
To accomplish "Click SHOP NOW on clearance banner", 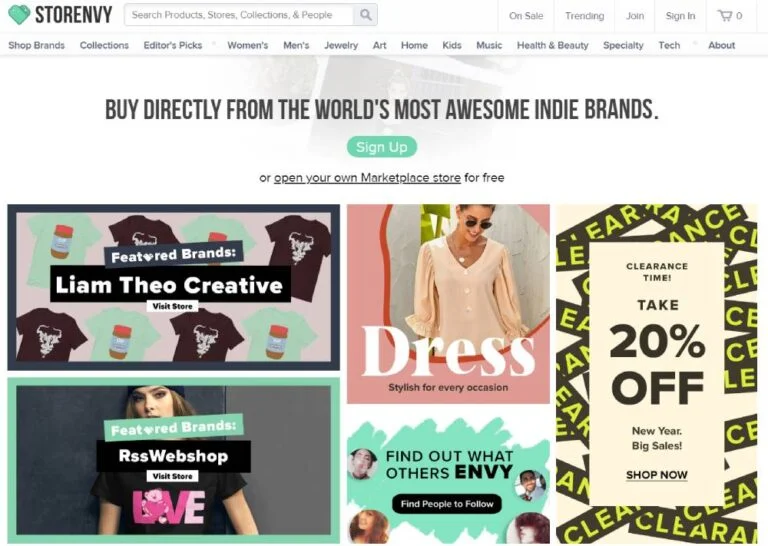I will [656, 475].
